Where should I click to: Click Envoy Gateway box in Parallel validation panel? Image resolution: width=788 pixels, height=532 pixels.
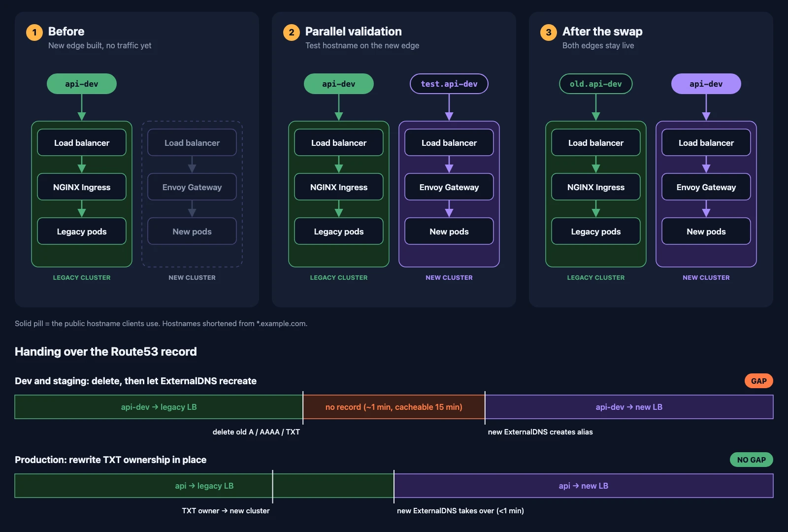[449, 187]
